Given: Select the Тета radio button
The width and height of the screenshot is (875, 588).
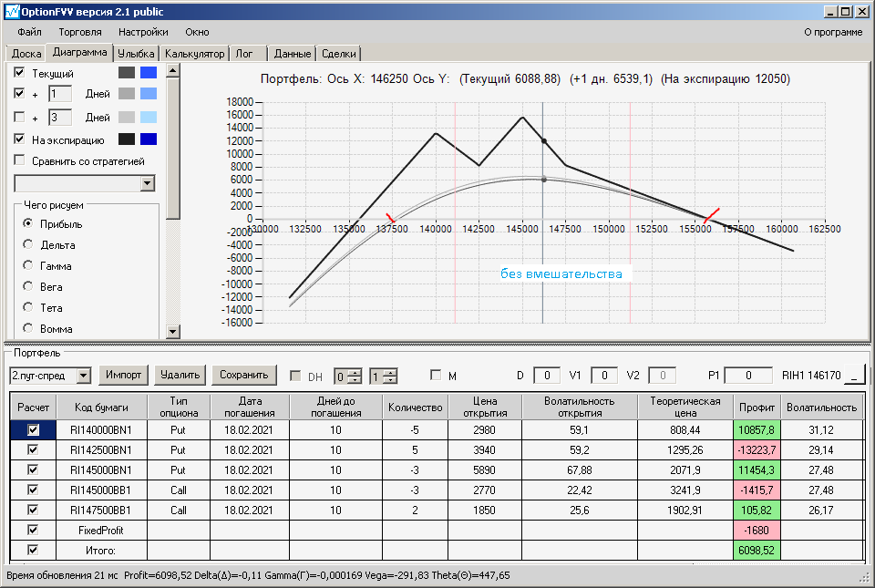Looking at the screenshot, I should [28, 307].
